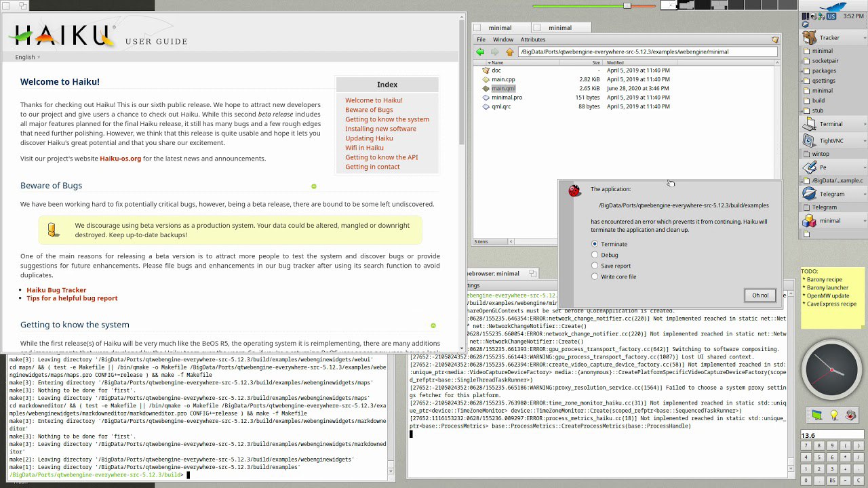Click the red screenshot icon in LaunchBox
This screenshot has width=868, height=488.
coord(851,415)
